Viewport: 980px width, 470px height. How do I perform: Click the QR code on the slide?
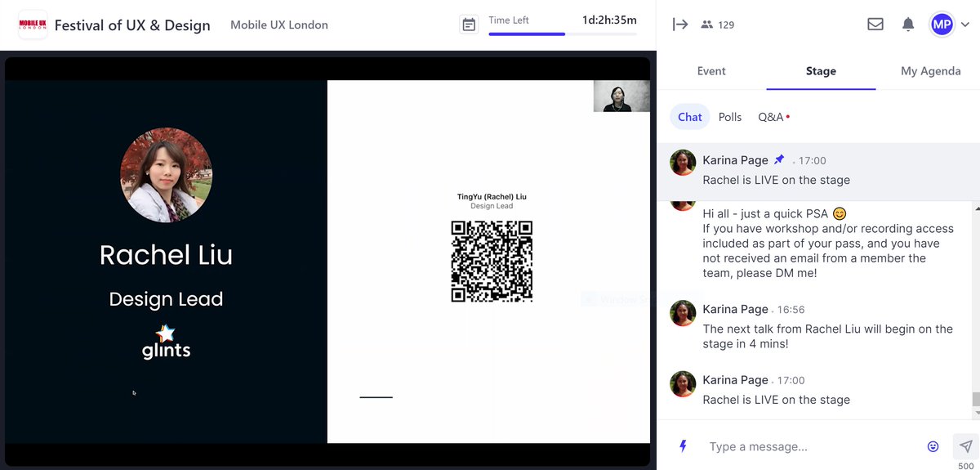492,261
